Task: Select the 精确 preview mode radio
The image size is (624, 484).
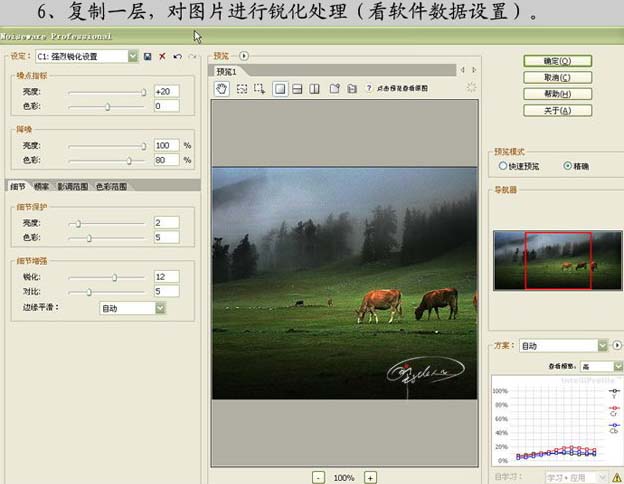Action: pos(568,165)
